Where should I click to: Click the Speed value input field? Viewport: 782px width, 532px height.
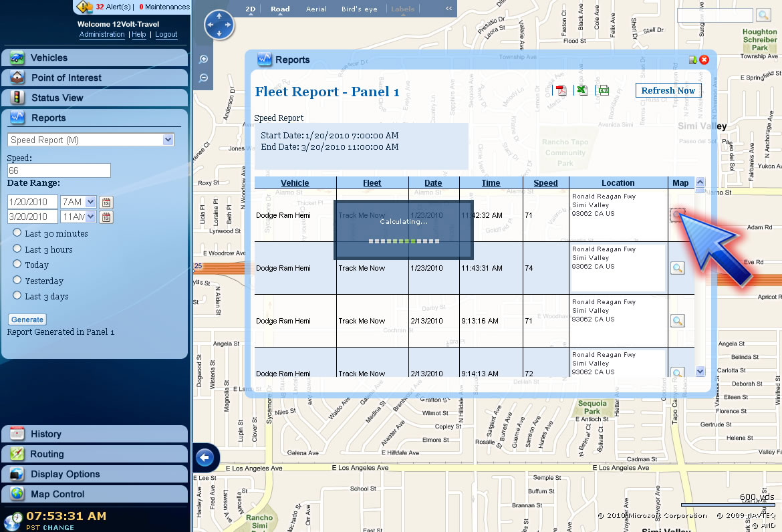pyautogui.click(x=59, y=170)
